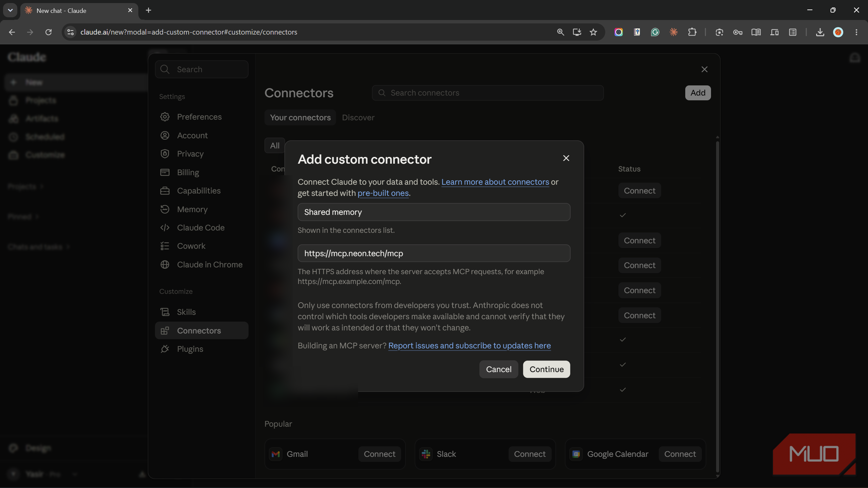This screenshot has width=868, height=488.
Task: Click the Privacy shield icon
Action: tap(165, 154)
